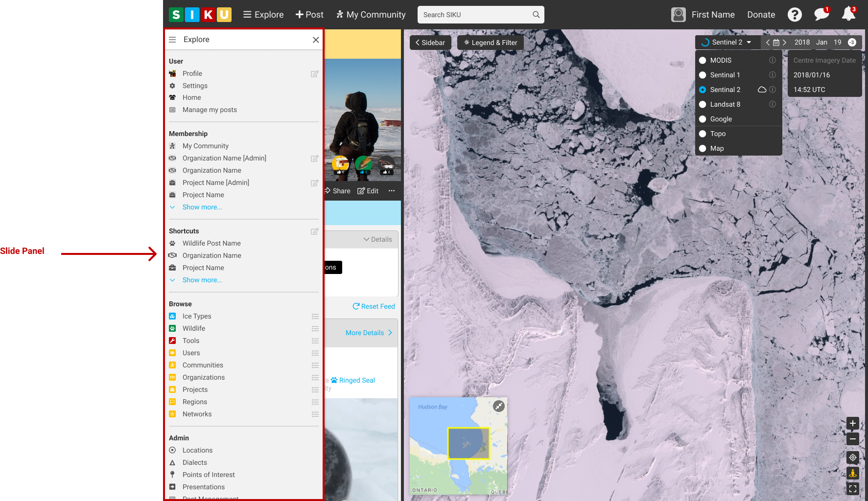
Task: Expand the minimap with arrow icon
Action: tap(498, 406)
